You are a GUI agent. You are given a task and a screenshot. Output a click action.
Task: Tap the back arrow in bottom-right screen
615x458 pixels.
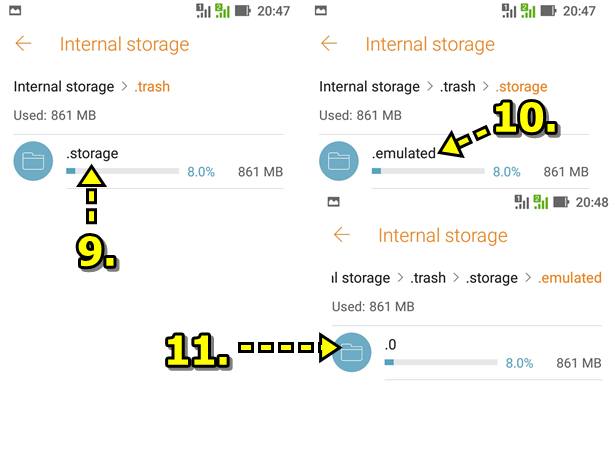coord(342,234)
